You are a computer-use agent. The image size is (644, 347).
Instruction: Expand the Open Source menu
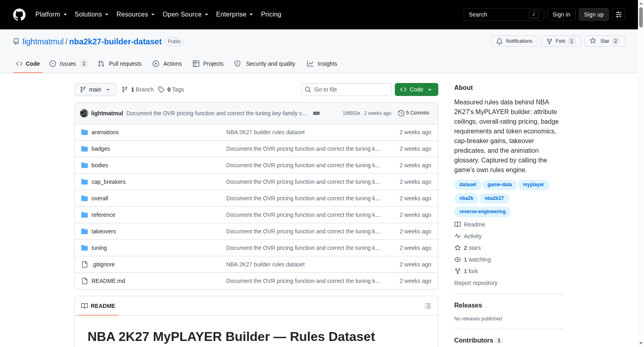(186, 15)
